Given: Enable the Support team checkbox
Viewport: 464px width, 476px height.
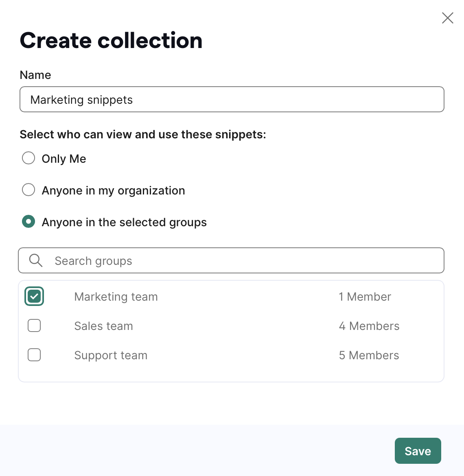Looking at the screenshot, I should pos(34,355).
